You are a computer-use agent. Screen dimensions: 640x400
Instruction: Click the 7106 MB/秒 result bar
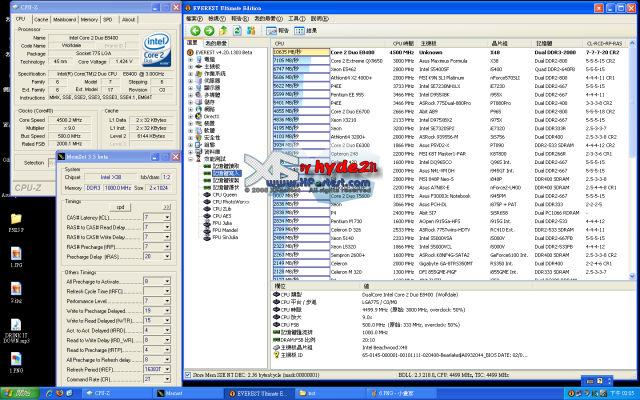[x=301, y=61]
